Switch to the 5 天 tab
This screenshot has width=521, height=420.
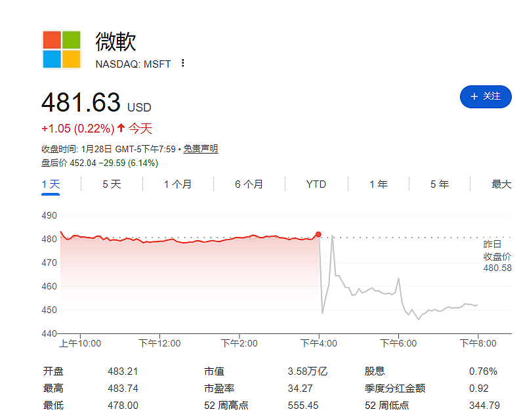tap(112, 184)
